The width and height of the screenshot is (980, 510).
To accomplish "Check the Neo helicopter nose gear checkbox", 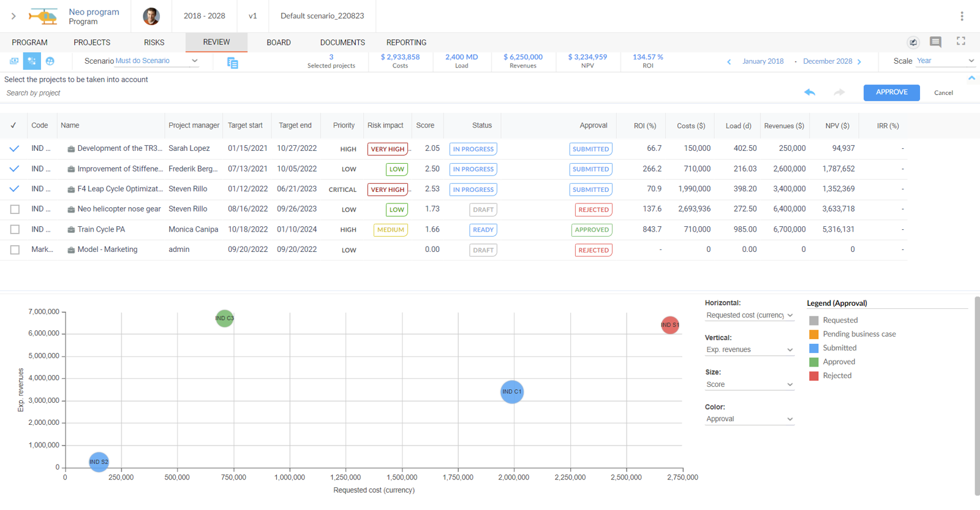I will [x=15, y=210].
